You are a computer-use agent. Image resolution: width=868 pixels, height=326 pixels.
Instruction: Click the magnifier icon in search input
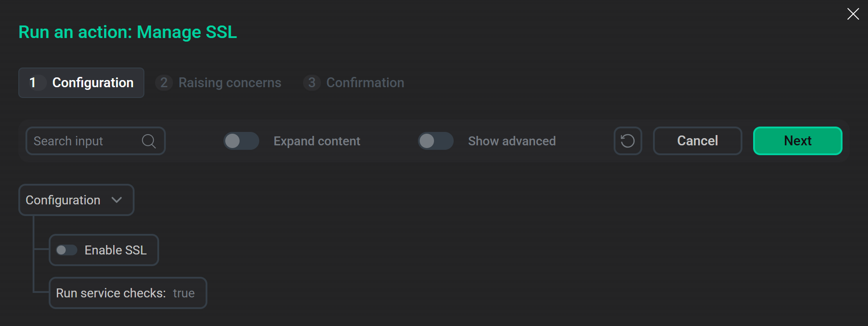[148, 141]
